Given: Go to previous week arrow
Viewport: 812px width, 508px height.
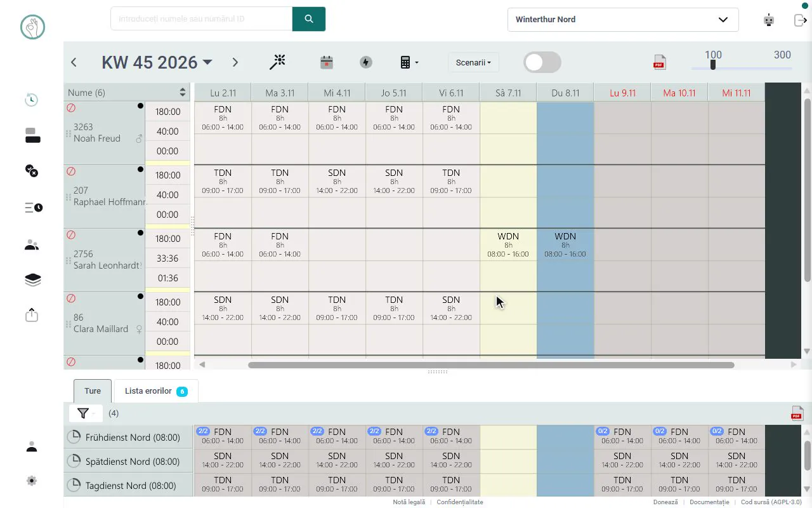Looking at the screenshot, I should 74,62.
